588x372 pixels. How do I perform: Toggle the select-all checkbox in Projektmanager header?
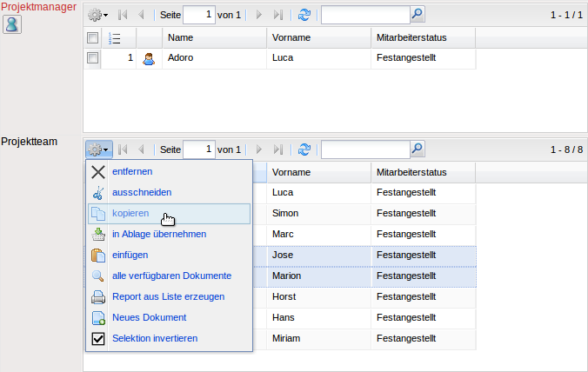tap(93, 38)
